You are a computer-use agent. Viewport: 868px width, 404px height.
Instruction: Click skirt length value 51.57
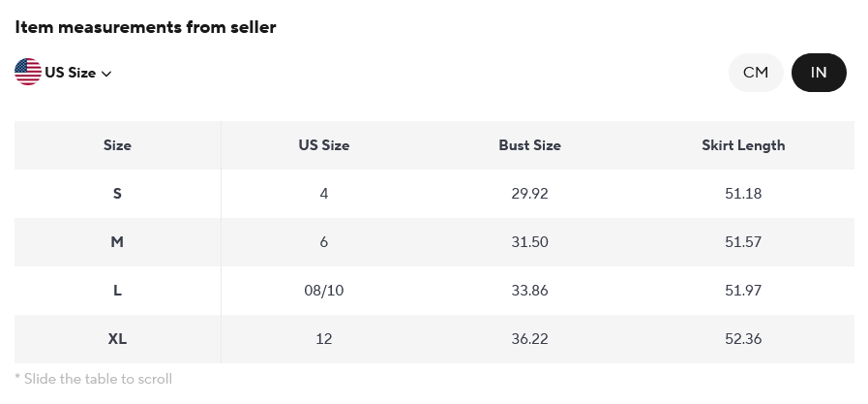(x=743, y=242)
